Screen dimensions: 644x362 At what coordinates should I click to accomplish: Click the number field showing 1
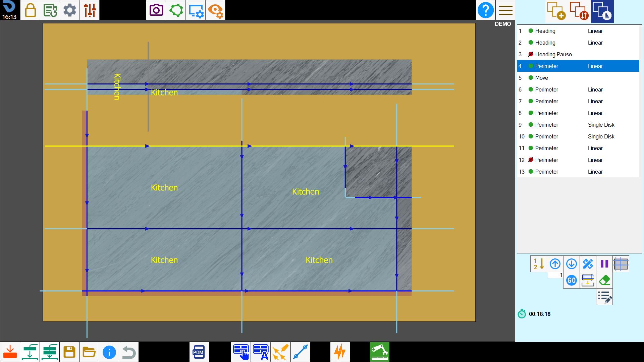click(x=555, y=275)
